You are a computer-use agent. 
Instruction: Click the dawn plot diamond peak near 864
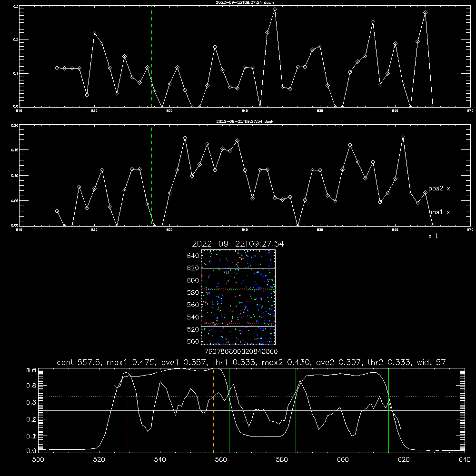[x=425, y=13]
